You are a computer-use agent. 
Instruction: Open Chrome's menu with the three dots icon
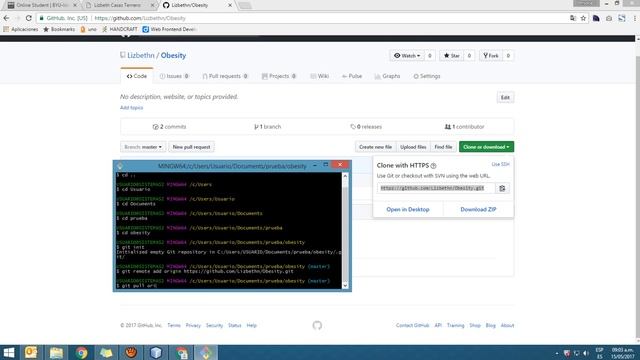coord(635,18)
